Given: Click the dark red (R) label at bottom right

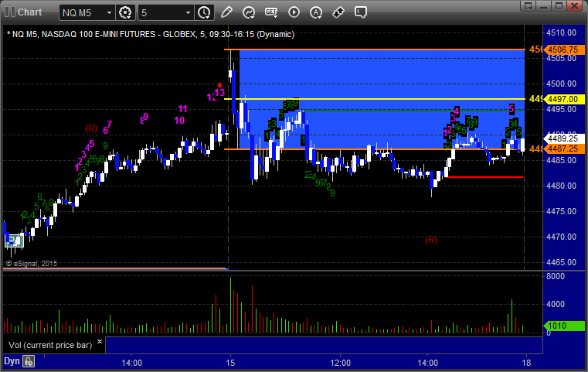Looking at the screenshot, I should 431,240.
